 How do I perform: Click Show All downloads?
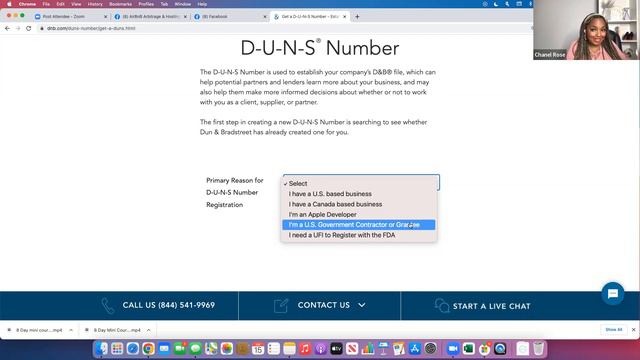click(613, 330)
